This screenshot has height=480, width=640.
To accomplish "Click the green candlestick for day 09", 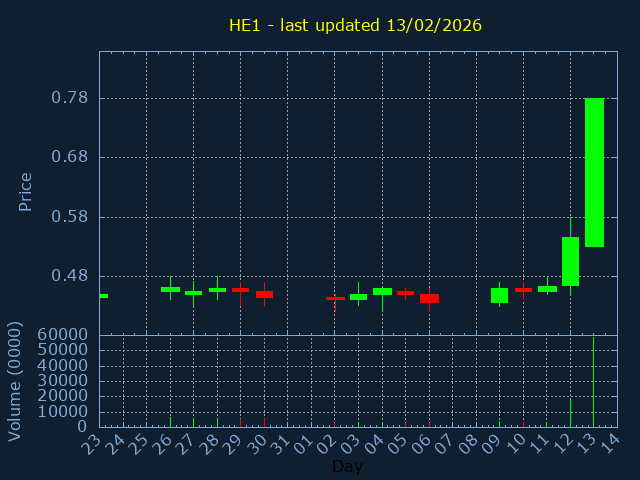I will coord(499,295).
